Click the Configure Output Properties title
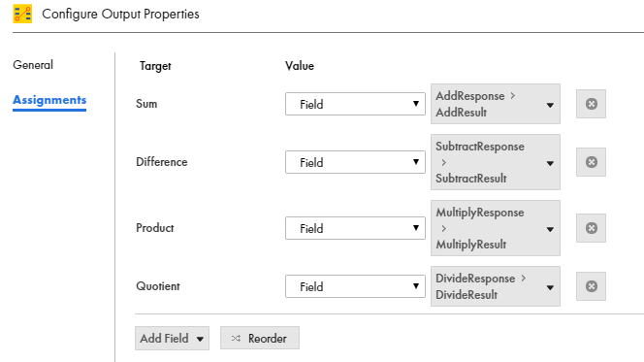The width and height of the screenshot is (644, 362). click(120, 14)
